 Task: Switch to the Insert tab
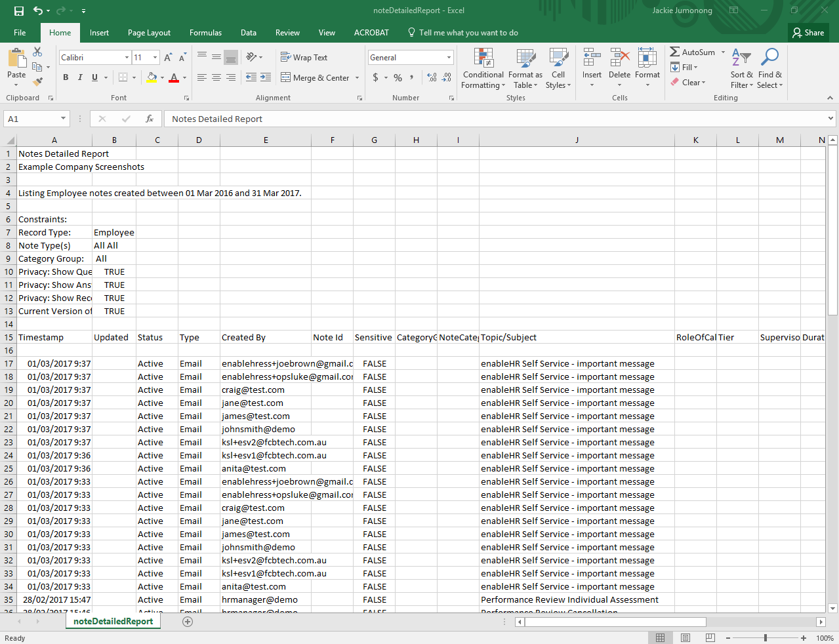click(99, 33)
